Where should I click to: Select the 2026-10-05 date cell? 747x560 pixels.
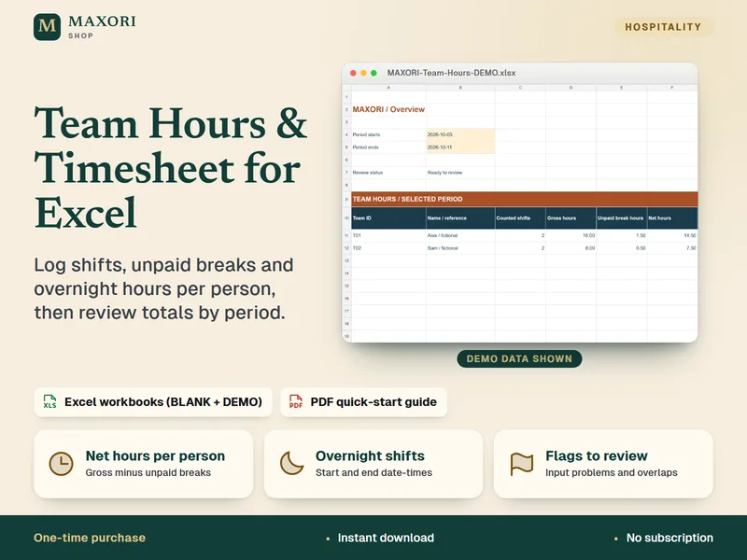point(460,134)
